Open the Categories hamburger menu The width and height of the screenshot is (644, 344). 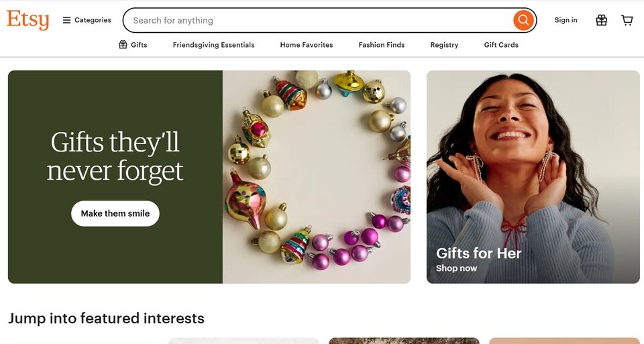pos(87,20)
